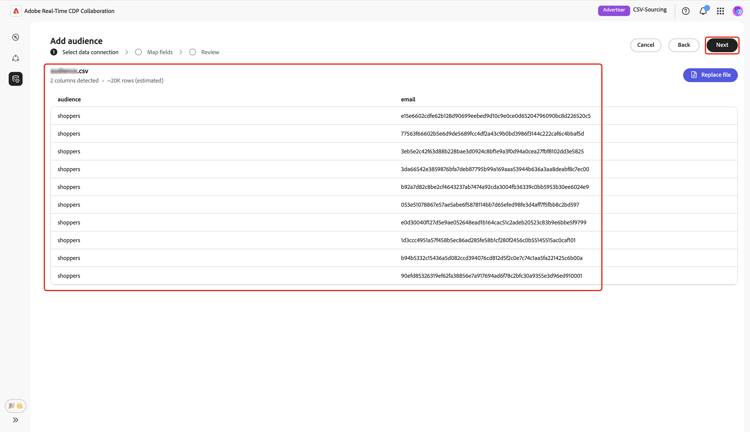Click the Replace file button
The height and width of the screenshot is (432, 750).
[x=710, y=75]
